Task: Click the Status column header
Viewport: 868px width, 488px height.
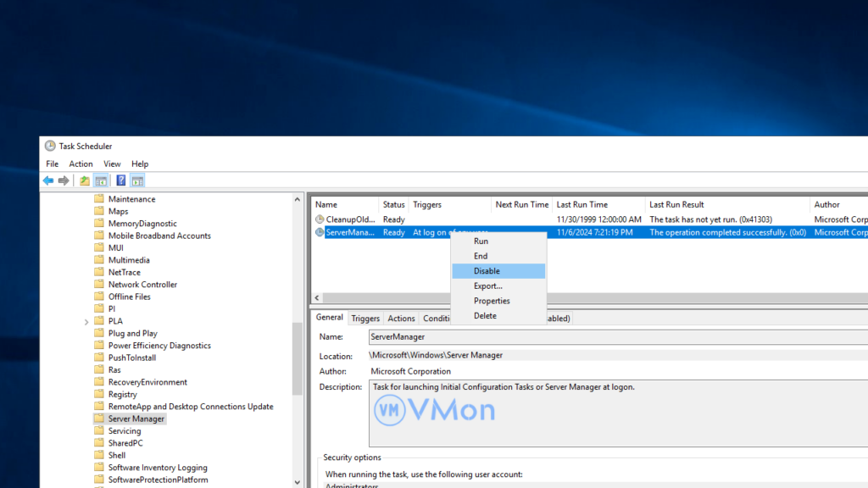Action: click(x=393, y=204)
